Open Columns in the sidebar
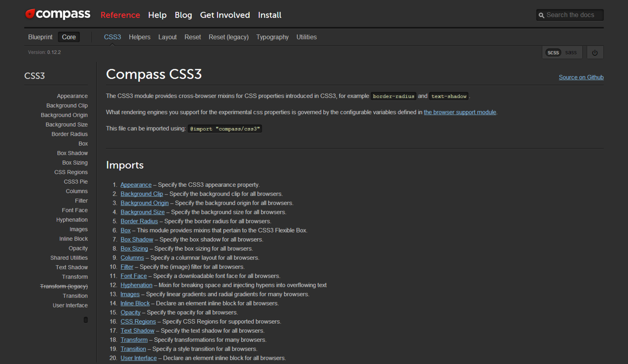Image resolution: width=628 pixels, height=364 pixels. pos(77,191)
